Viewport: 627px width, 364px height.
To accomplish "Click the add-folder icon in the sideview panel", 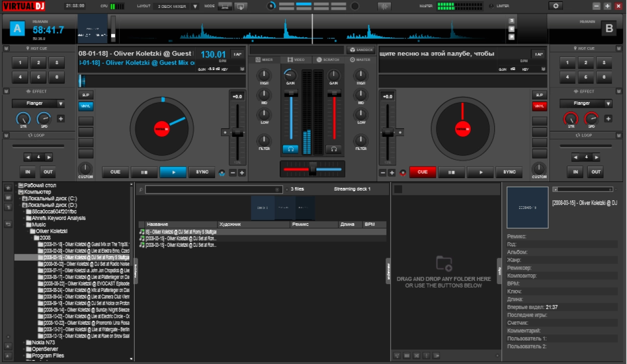I will click(444, 264).
